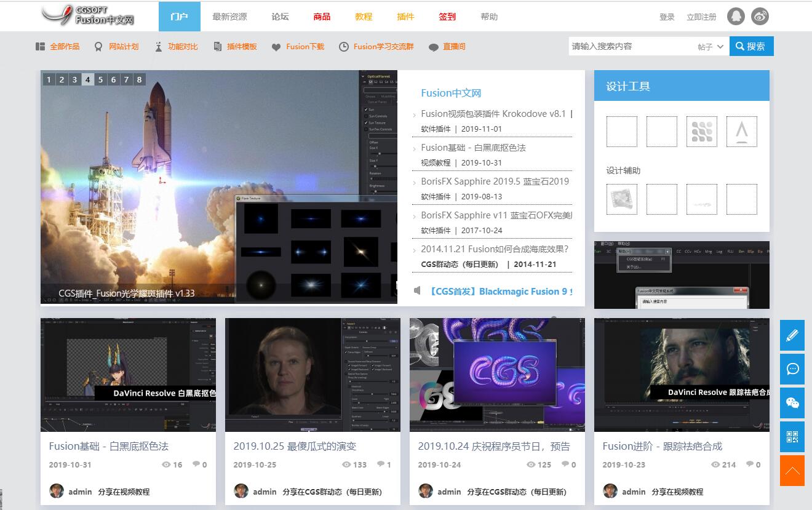
Task: Open the space shuttle carousel image
Action: 219,187
